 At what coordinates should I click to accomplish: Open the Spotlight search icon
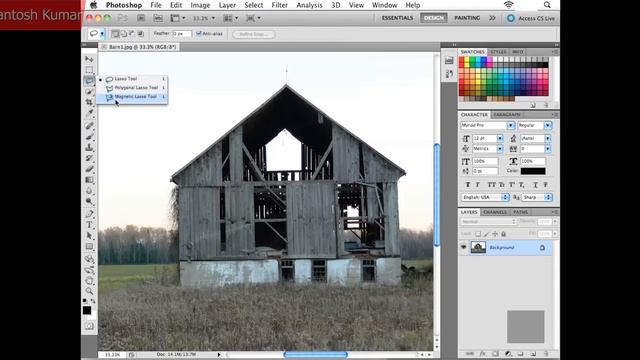point(547,5)
